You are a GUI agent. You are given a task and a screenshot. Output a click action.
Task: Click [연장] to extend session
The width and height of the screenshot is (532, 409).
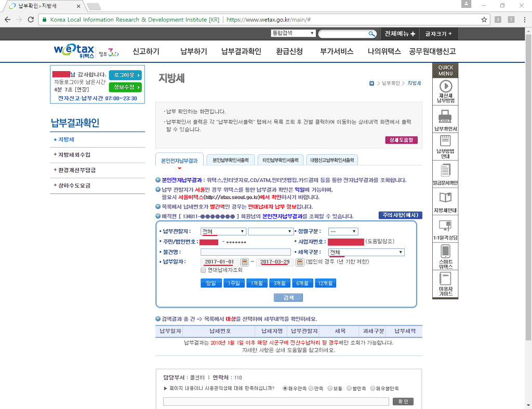(82, 89)
